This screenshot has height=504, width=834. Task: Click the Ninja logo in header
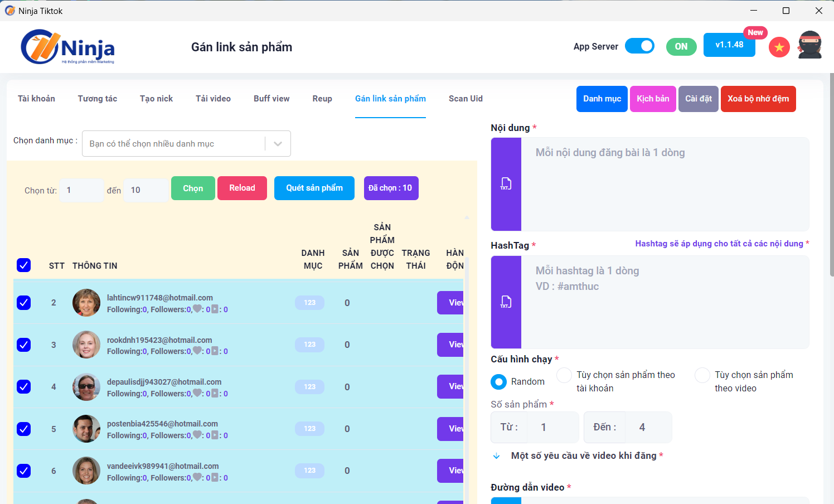(68, 47)
